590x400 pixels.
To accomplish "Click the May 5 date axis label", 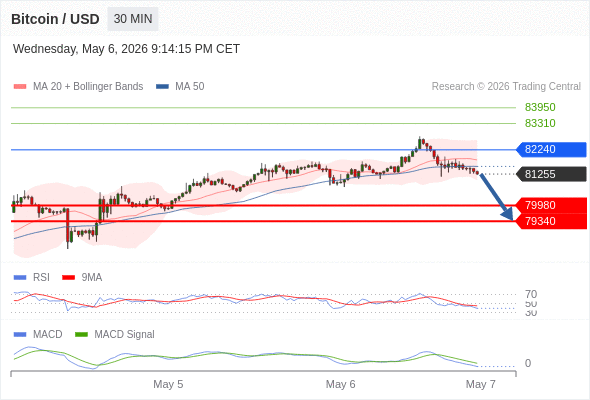I will click(168, 384).
